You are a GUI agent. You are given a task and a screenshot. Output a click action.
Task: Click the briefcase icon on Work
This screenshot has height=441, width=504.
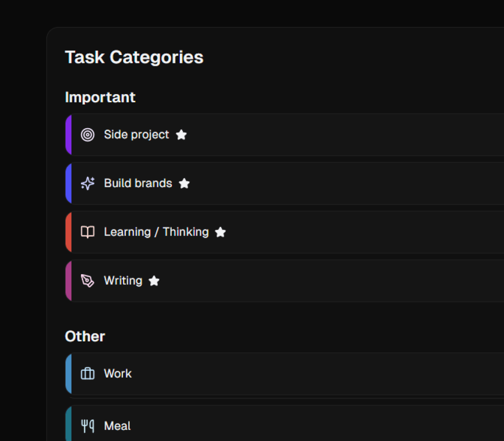[87, 373]
